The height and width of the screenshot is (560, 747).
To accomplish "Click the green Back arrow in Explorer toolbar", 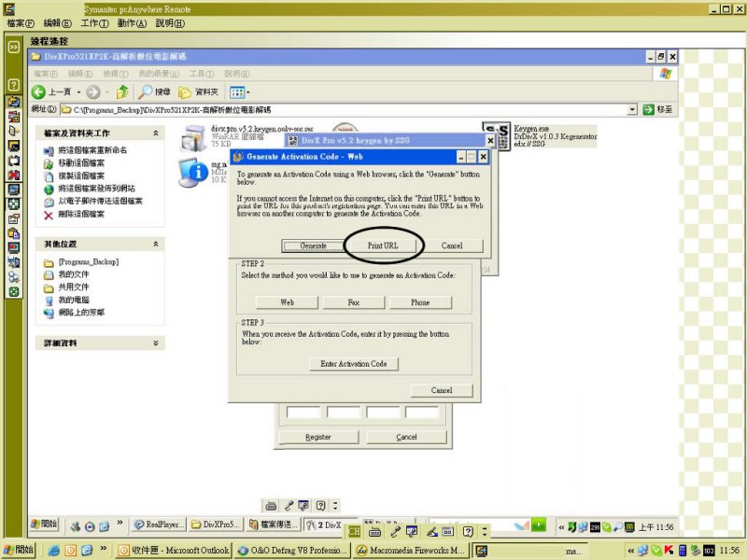I will 38,91.
